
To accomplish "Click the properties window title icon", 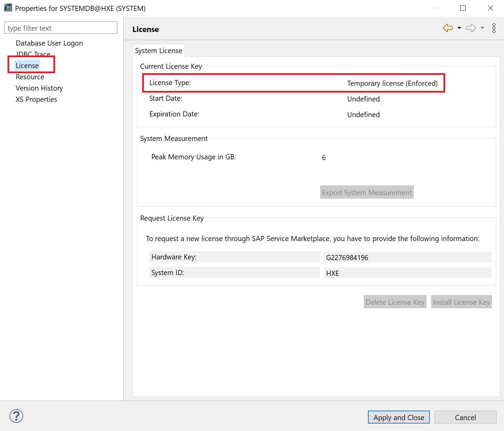I will point(8,8).
